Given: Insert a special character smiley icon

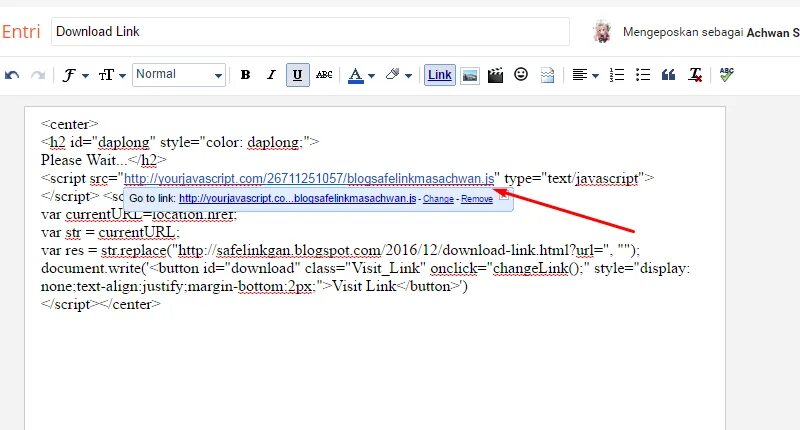Looking at the screenshot, I should tap(521, 74).
